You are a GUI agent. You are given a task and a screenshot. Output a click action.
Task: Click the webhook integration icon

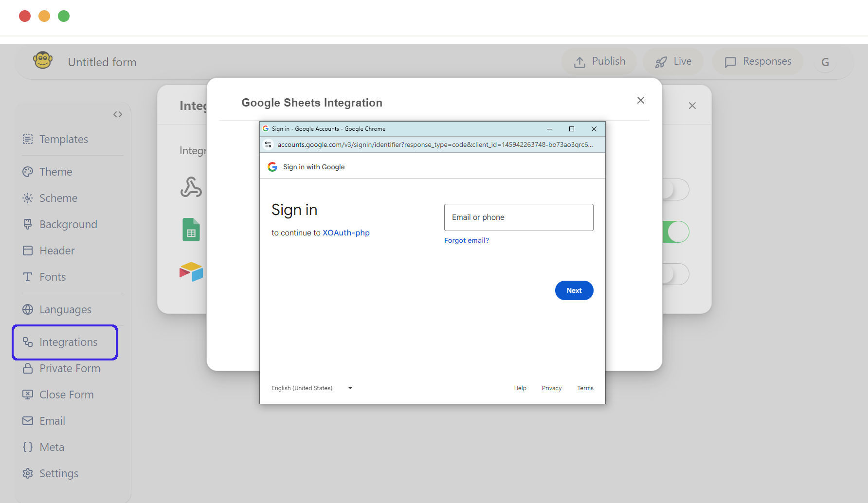[191, 187]
